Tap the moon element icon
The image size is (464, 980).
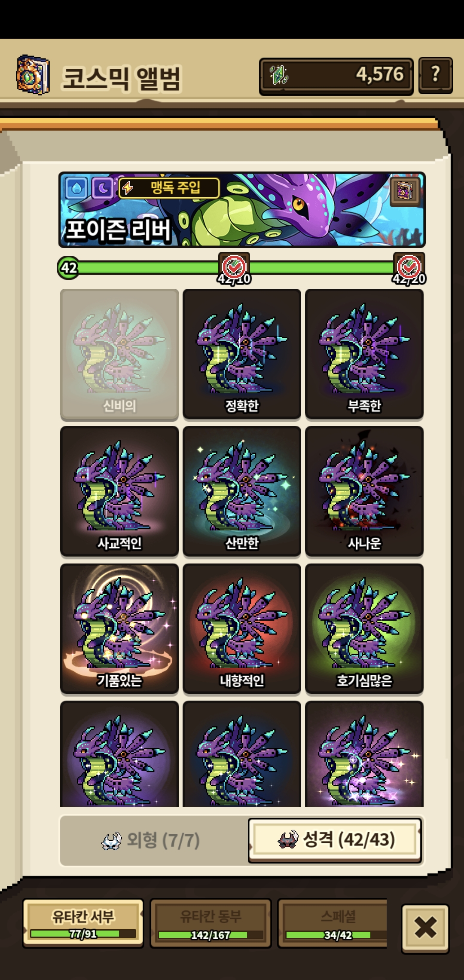[102, 188]
